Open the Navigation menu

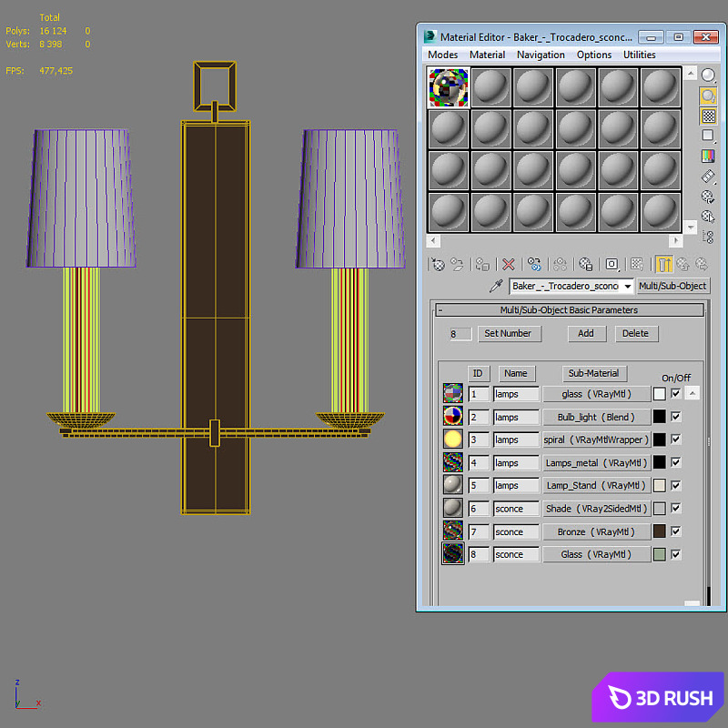541,55
